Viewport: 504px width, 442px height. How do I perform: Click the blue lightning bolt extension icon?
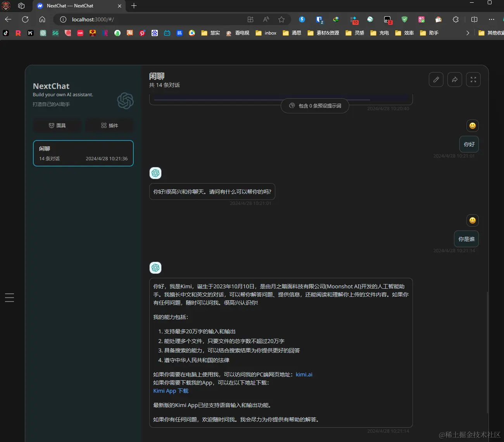click(x=302, y=19)
